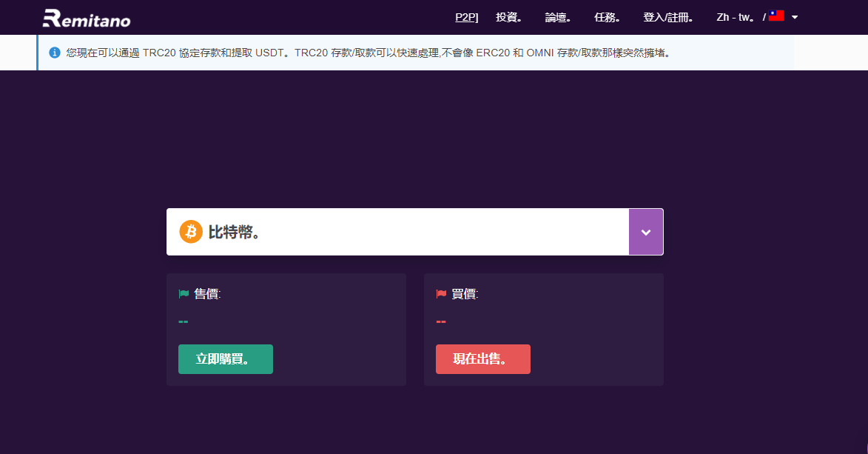Click the Remitano logo
The image size is (868, 454).
(87, 18)
